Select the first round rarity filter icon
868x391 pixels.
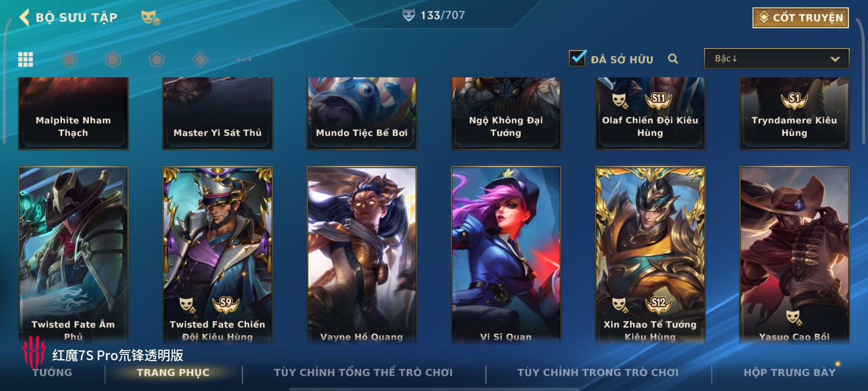(69, 59)
